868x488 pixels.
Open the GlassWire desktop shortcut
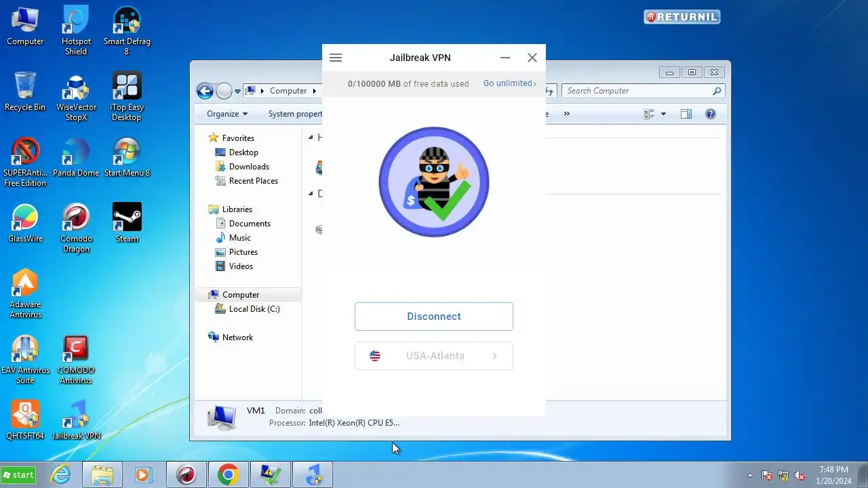click(25, 223)
